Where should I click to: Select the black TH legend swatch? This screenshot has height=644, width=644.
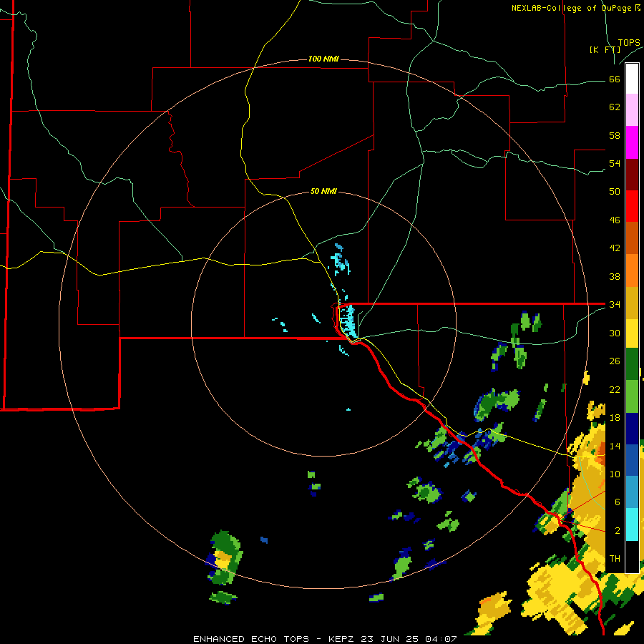pyautogui.click(x=632, y=557)
